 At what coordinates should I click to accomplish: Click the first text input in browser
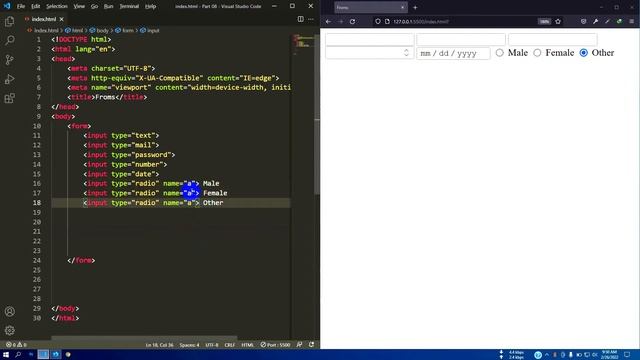pos(369,40)
